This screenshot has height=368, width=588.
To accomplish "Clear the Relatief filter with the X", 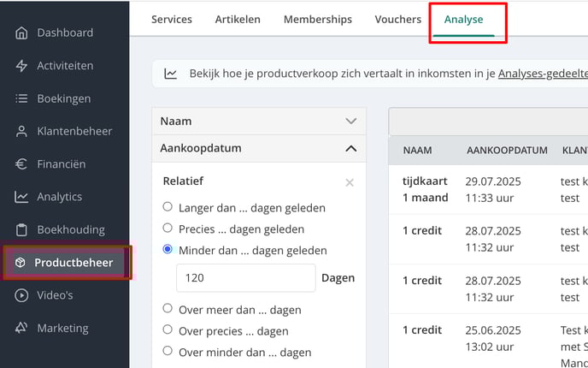I will pyautogui.click(x=350, y=183).
